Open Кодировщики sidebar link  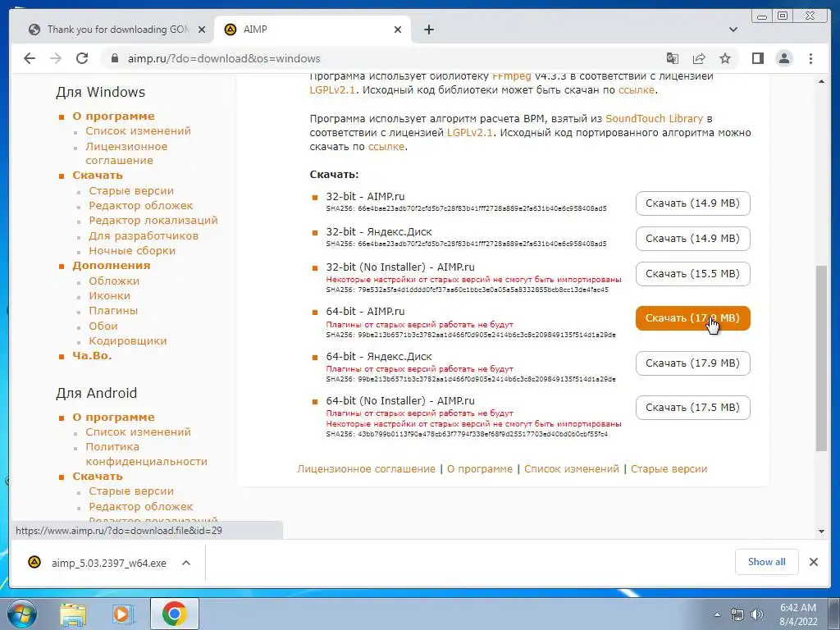(127, 340)
